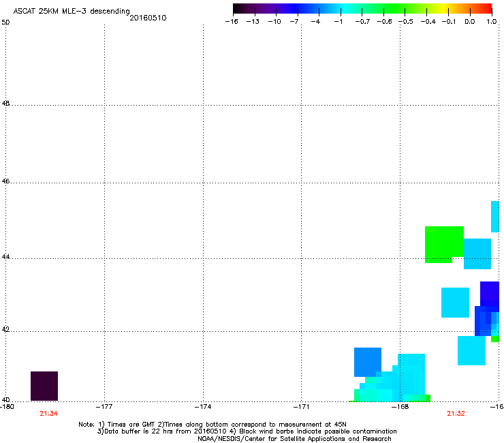
Task: Click latitude label 42 on the left axis
Action: [5, 330]
